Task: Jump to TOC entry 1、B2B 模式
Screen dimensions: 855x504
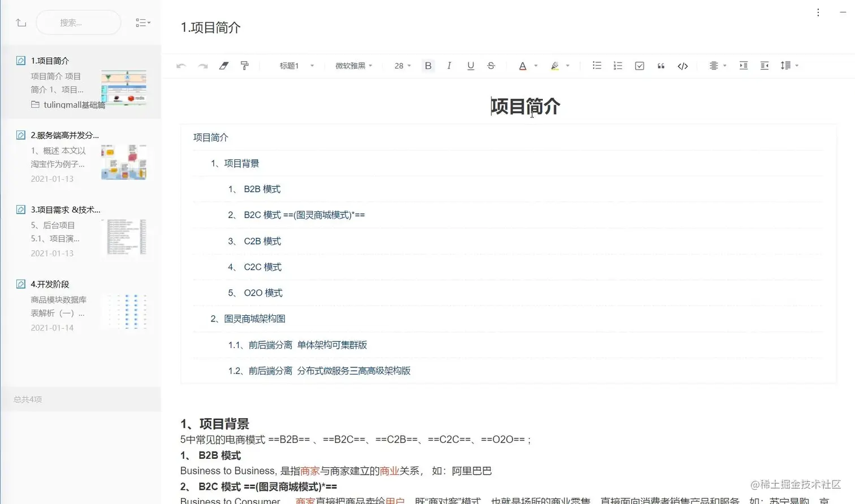Action: click(x=254, y=189)
